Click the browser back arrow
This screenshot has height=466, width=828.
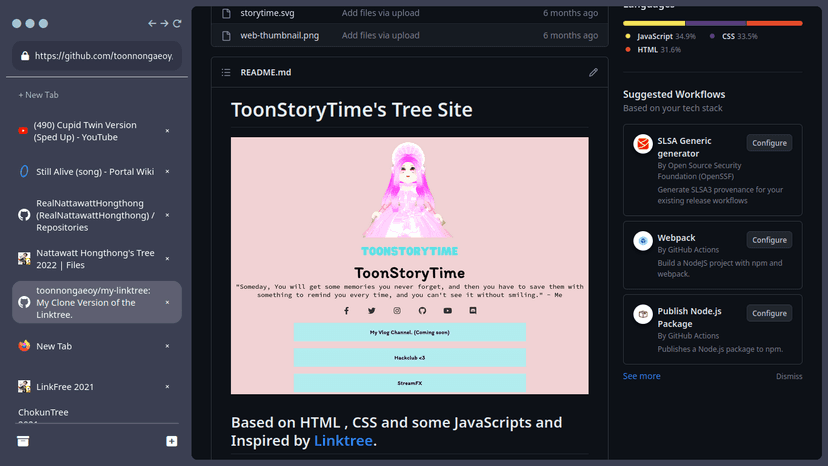[152, 23]
